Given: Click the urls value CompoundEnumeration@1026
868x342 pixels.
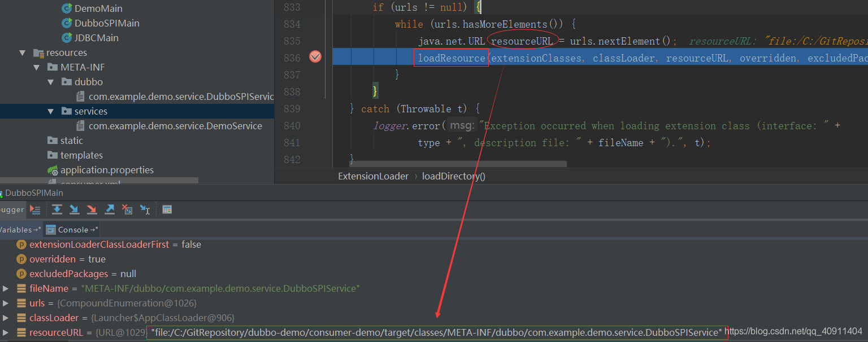Looking at the screenshot, I should point(127,303).
